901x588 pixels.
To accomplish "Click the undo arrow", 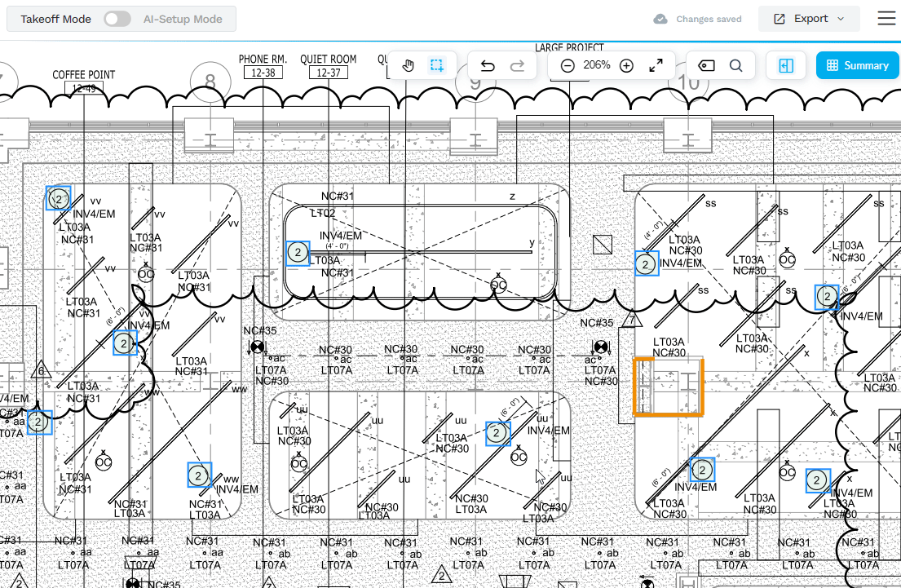I will click(x=488, y=66).
